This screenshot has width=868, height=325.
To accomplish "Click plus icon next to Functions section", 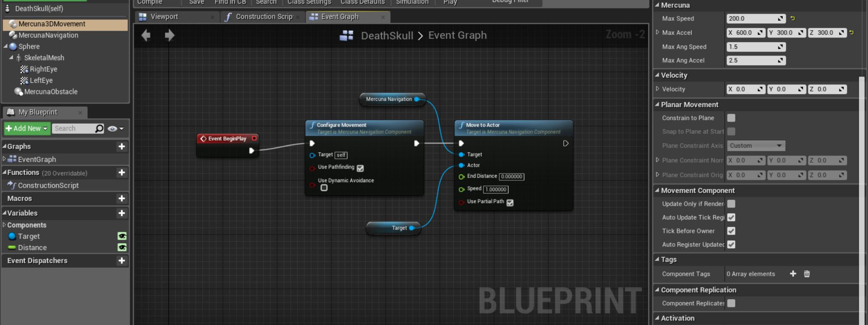I will 121,173.
